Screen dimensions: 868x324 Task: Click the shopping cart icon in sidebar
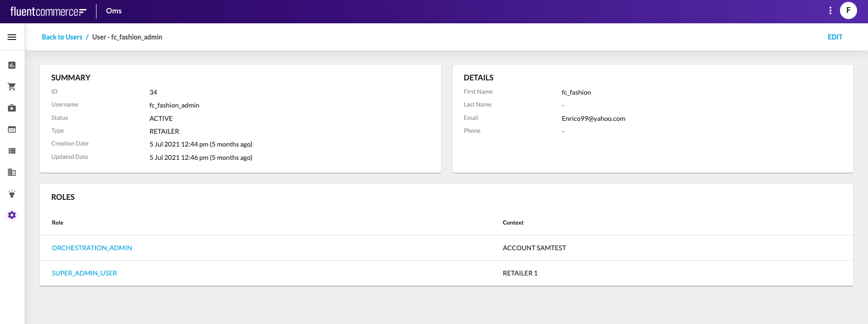point(12,87)
